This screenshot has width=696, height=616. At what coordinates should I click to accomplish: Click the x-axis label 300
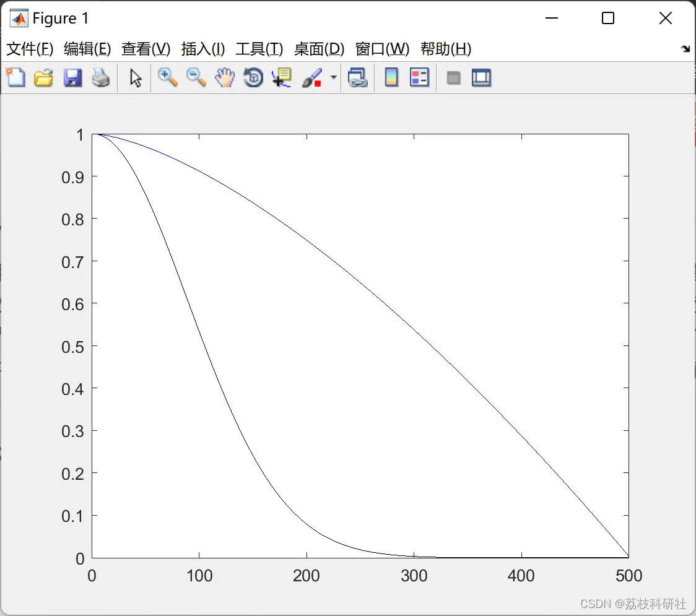[414, 576]
